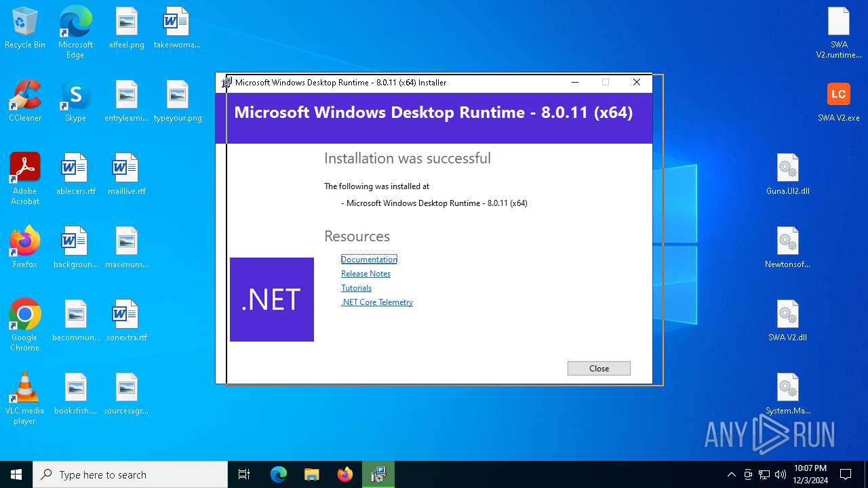
Task: Select the booksfish... image file icon
Action: 75,394
